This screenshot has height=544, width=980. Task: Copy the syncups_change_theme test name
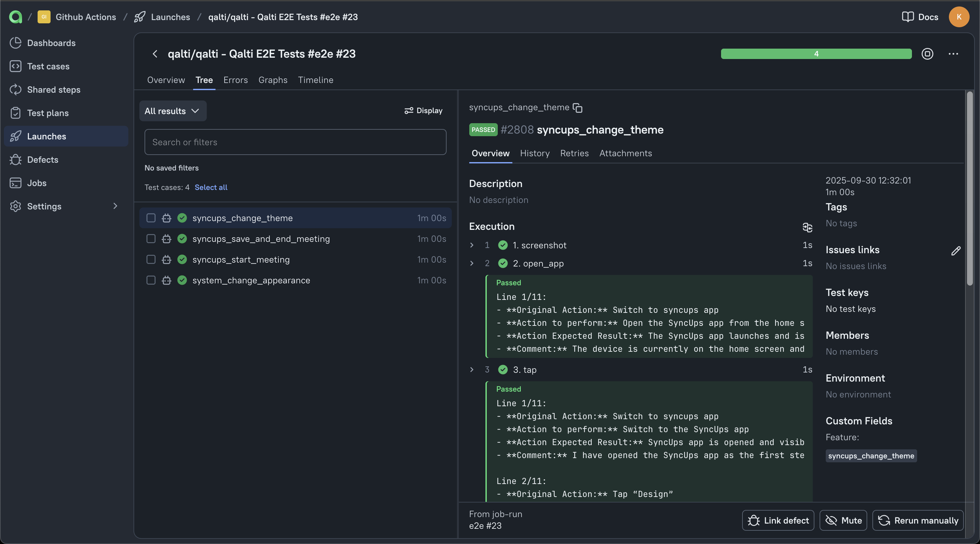577,108
